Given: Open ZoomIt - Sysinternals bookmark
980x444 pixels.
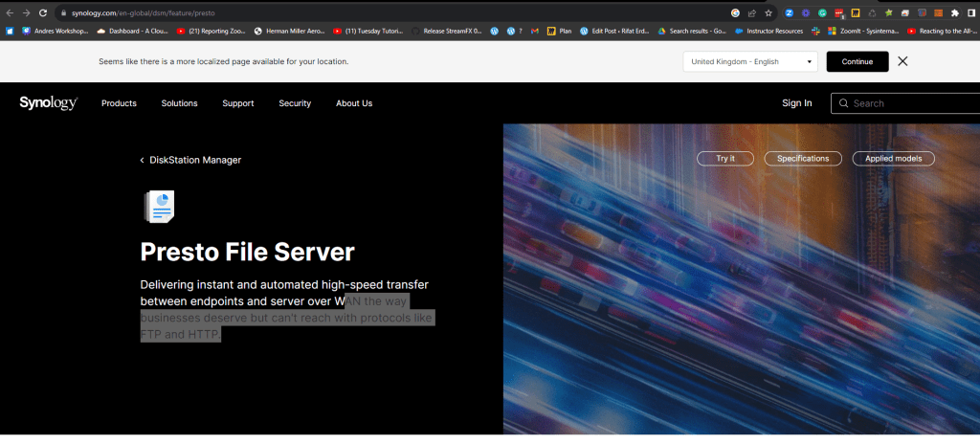Looking at the screenshot, I should click(863, 31).
